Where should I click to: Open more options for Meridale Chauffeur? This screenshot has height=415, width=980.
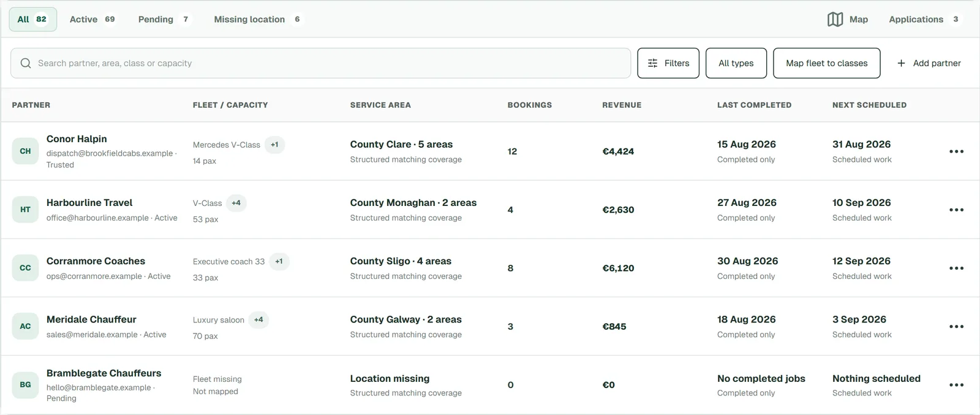click(956, 326)
